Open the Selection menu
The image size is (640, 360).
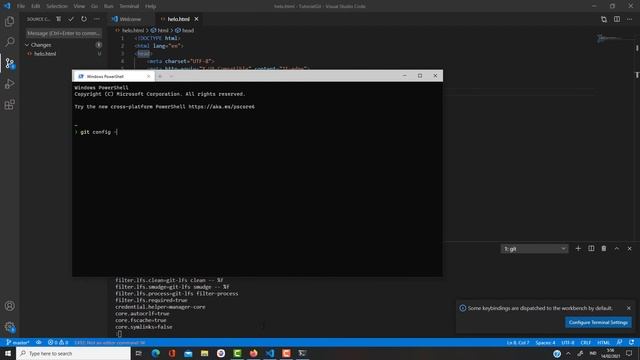(57, 6)
